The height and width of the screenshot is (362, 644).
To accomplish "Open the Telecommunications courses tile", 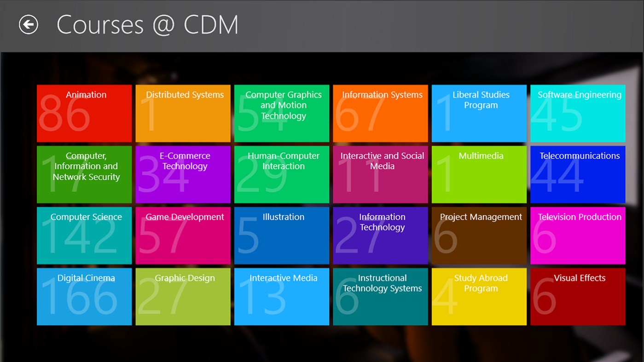I will click(x=578, y=174).
